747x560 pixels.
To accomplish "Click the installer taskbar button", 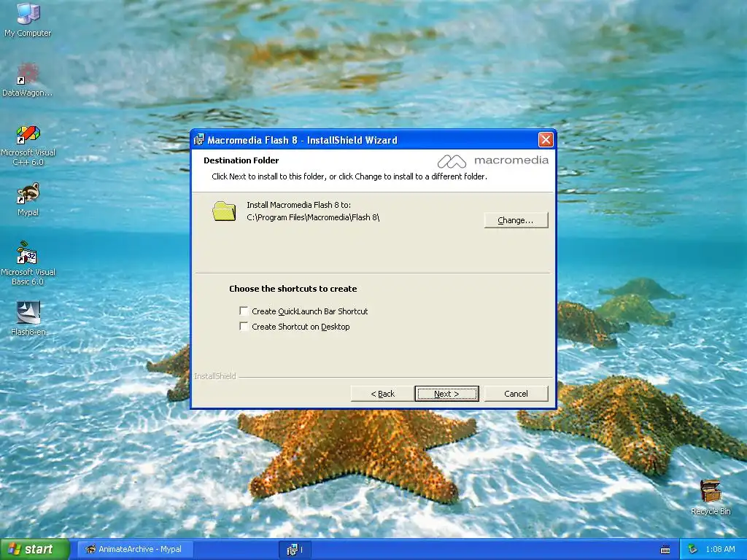I will [x=294, y=550].
